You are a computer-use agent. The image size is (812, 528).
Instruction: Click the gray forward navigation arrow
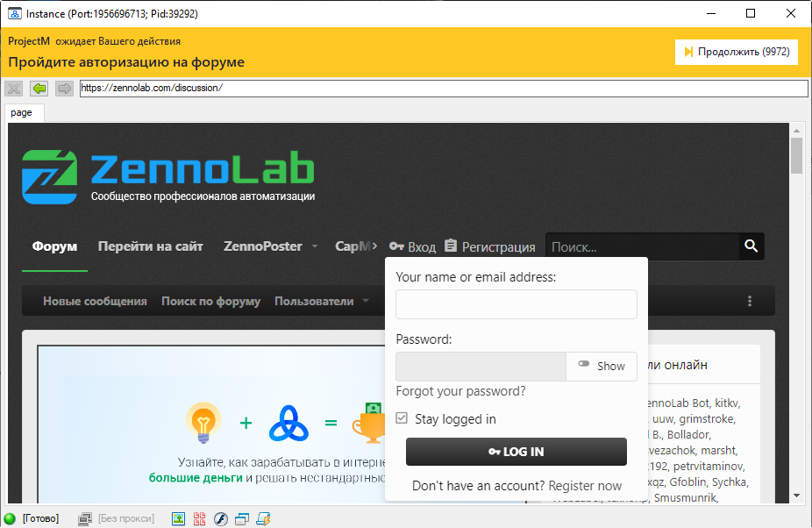pos(64,89)
